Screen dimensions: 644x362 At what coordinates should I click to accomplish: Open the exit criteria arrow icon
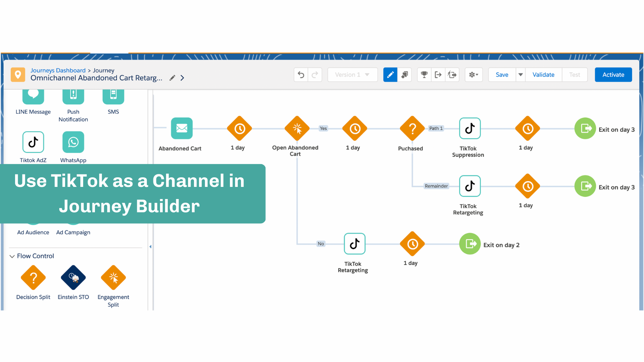coord(438,75)
